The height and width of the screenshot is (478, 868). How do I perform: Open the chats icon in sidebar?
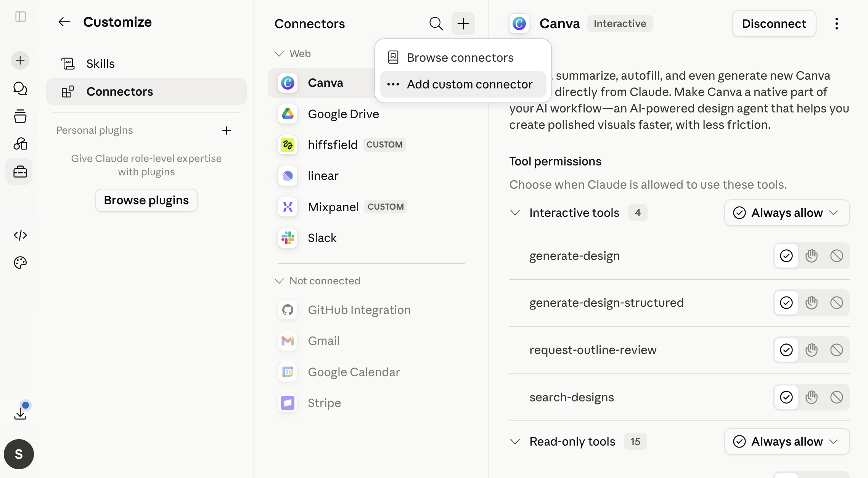20,88
